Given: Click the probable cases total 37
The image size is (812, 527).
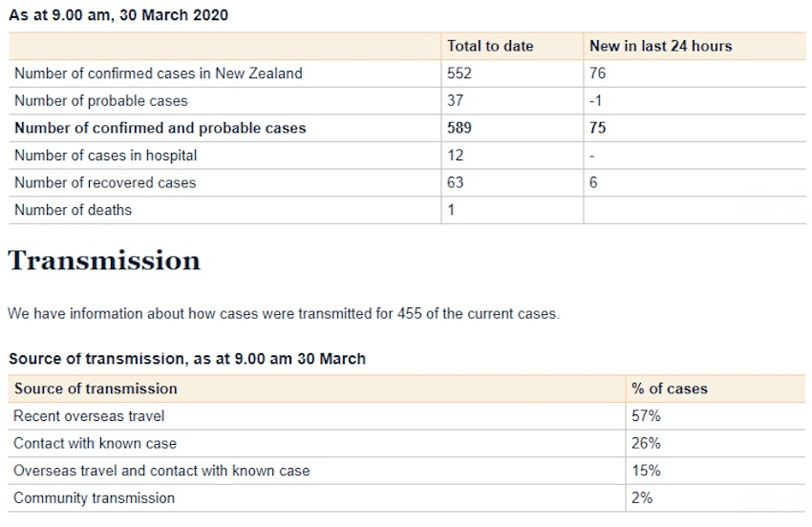Looking at the screenshot, I should coord(456,100).
